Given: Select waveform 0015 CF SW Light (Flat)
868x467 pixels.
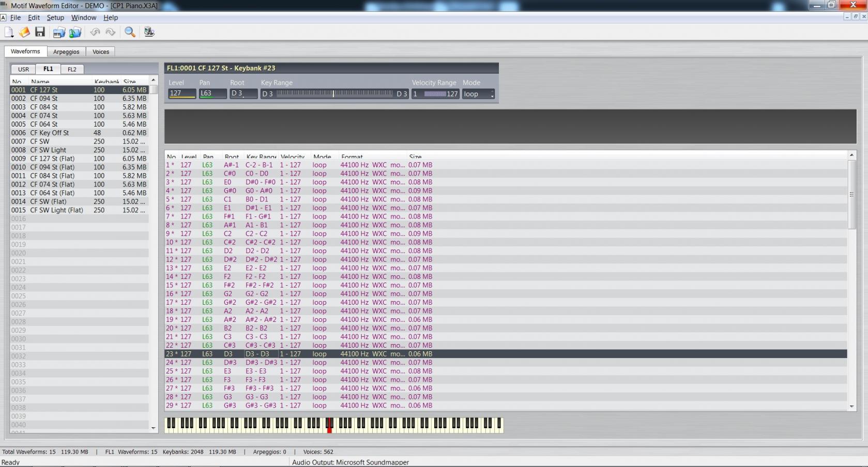Looking at the screenshot, I should click(80, 210).
